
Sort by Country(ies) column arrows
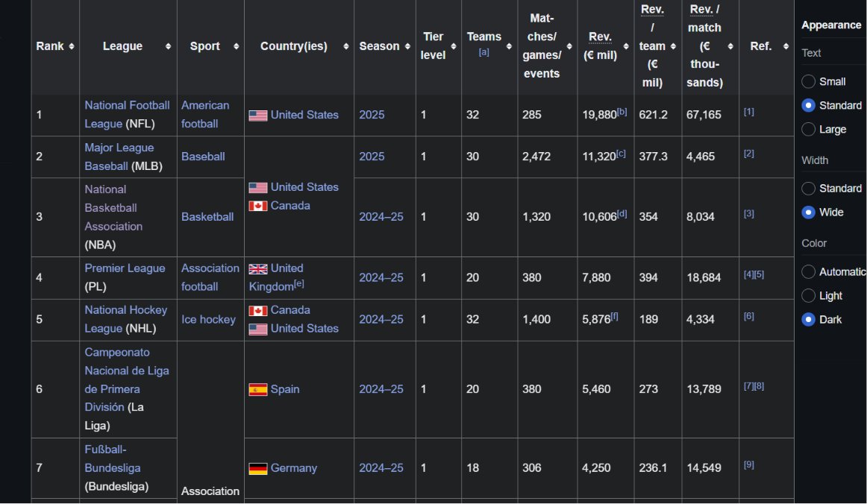click(346, 46)
